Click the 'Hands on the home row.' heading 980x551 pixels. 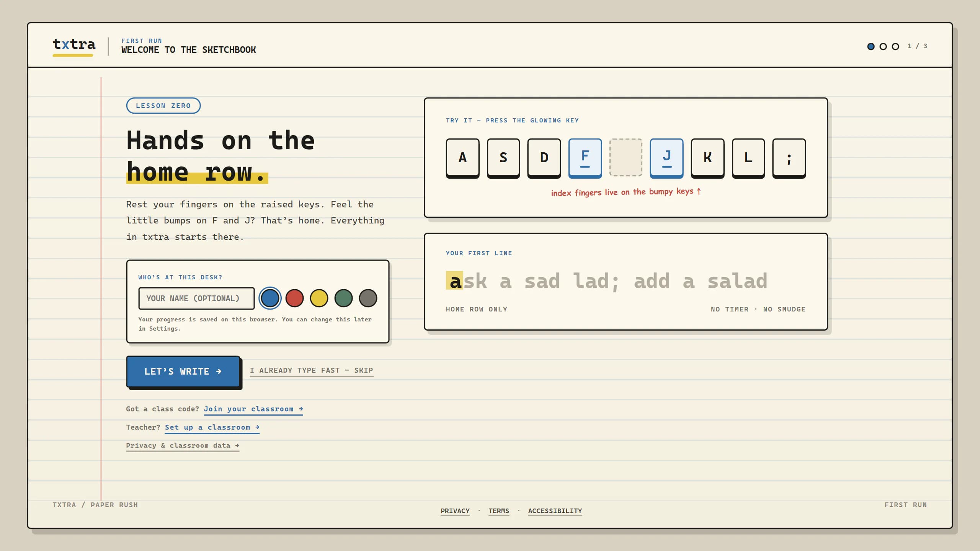tap(220, 156)
